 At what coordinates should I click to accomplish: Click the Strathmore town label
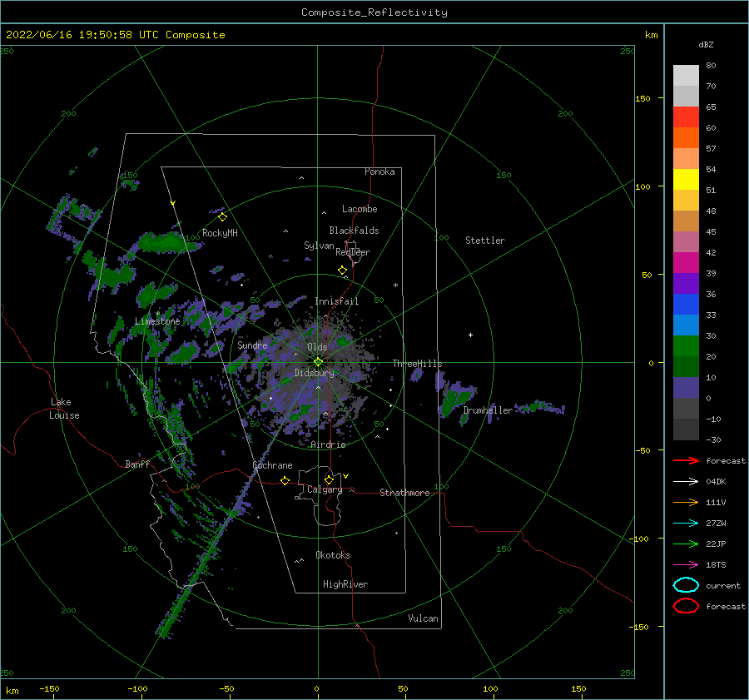point(404,493)
